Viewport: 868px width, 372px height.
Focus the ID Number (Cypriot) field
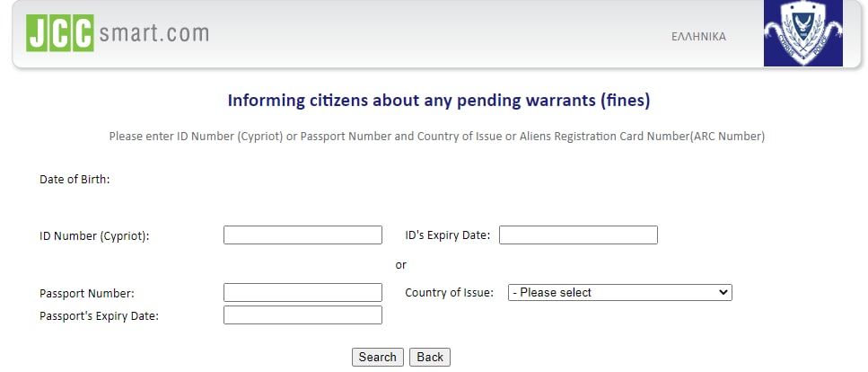pyautogui.click(x=302, y=235)
